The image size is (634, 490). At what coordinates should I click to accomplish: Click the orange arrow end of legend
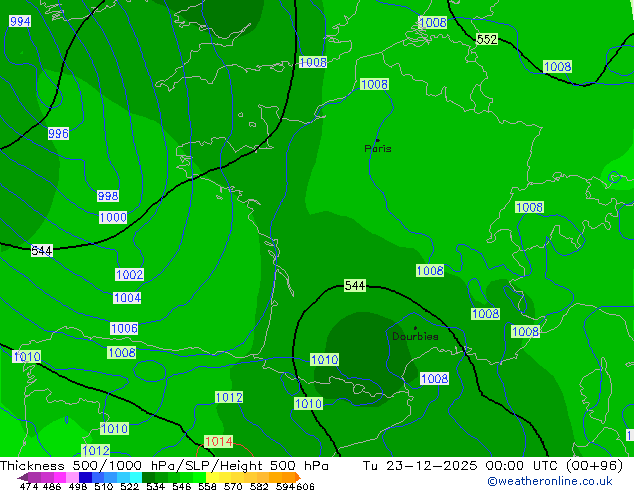(298, 477)
